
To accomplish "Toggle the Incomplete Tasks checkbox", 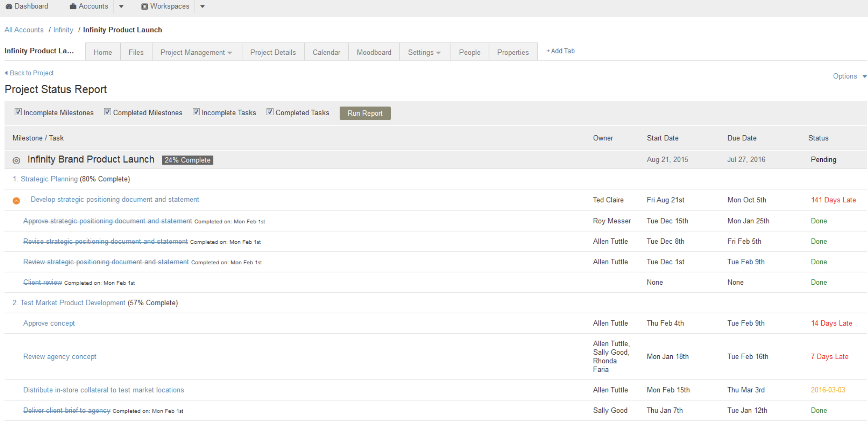I will coord(196,112).
